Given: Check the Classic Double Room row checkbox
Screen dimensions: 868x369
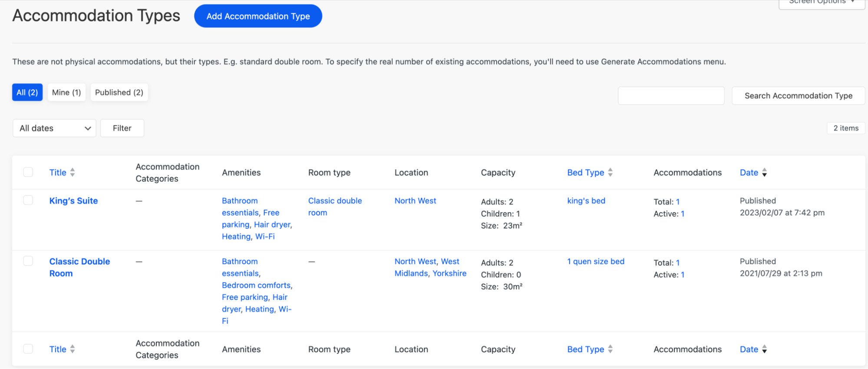Looking at the screenshot, I should 28,261.
